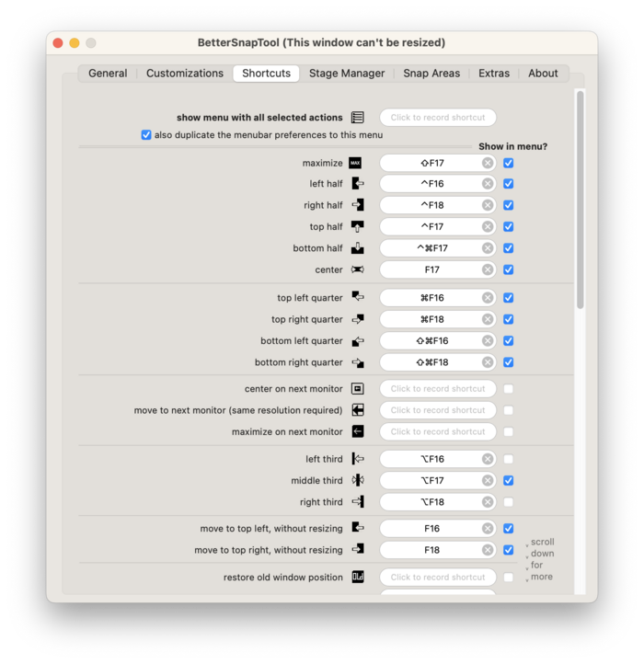Click the left third icon
The height and width of the screenshot is (664, 644).
[358, 459]
